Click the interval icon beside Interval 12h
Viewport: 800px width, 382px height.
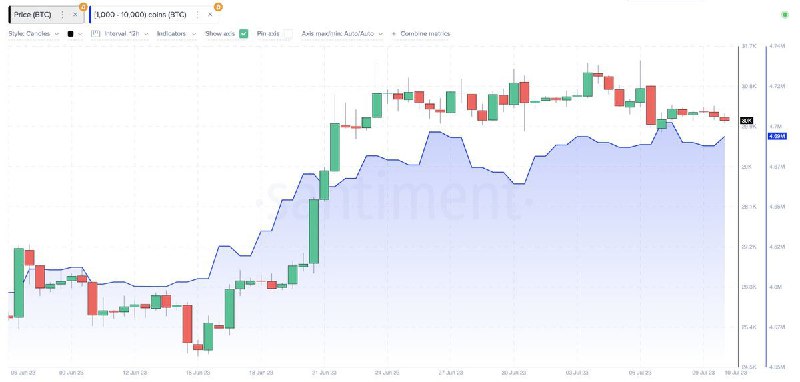pyautogui.click(x=95, y=34)
